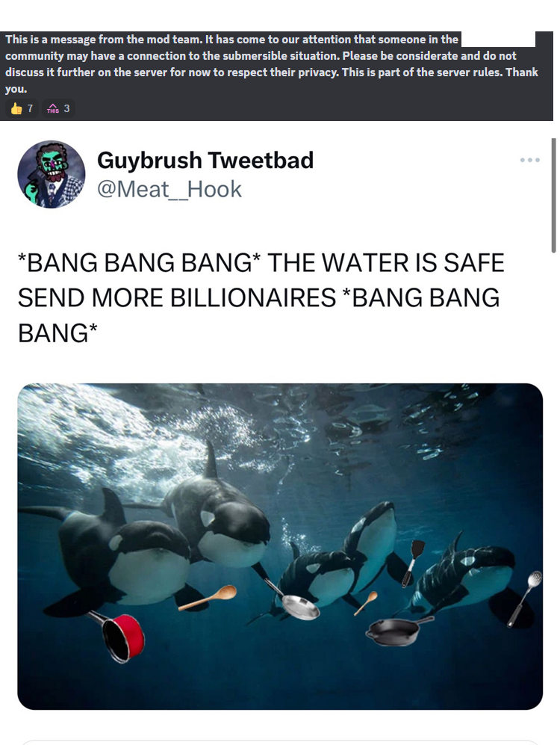560x745 pixels.
Task: Click the Guybrush Tweetbad display name
Action: pos(205,160)
